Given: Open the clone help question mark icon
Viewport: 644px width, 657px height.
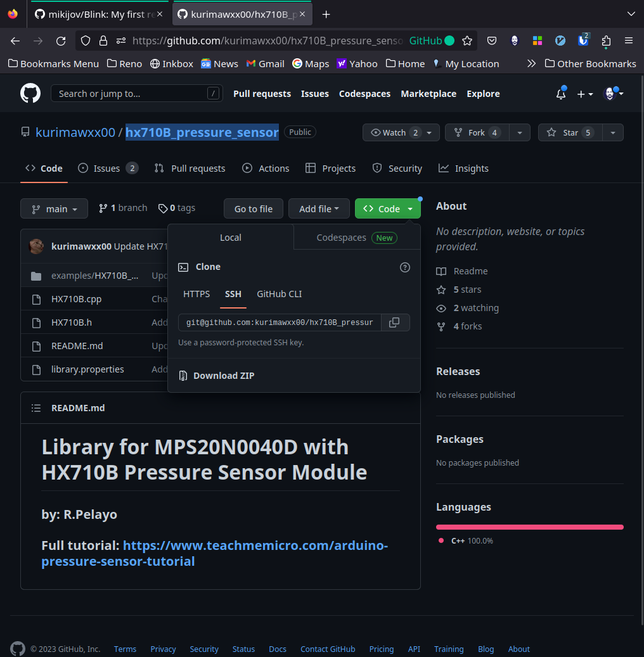Looking at the screenshot, I should coord(404,267).
